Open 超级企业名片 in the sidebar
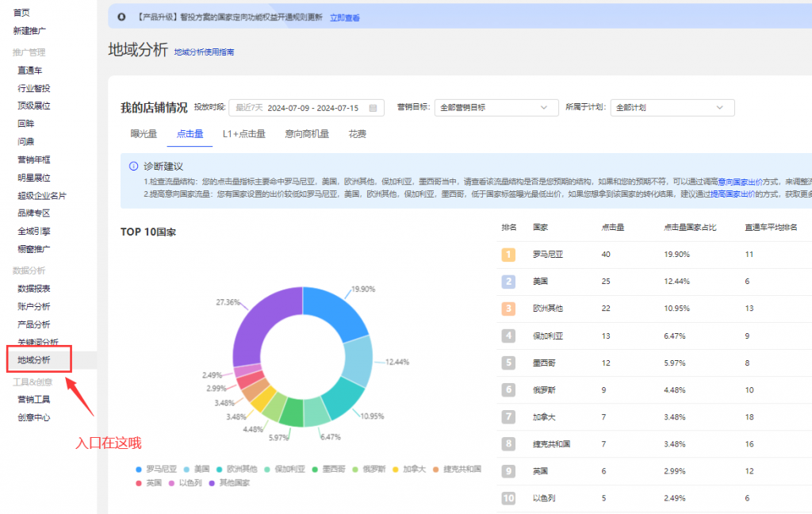 42,196
